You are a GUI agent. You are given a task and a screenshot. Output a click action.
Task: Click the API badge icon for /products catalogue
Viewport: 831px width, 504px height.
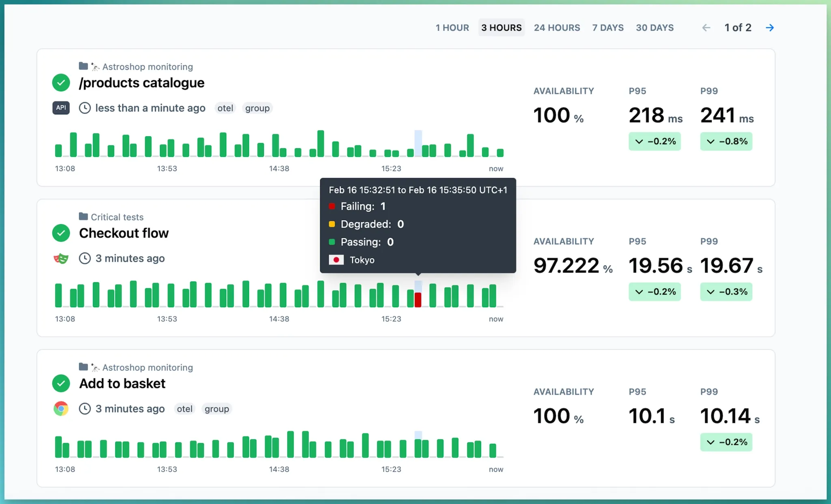61,108
